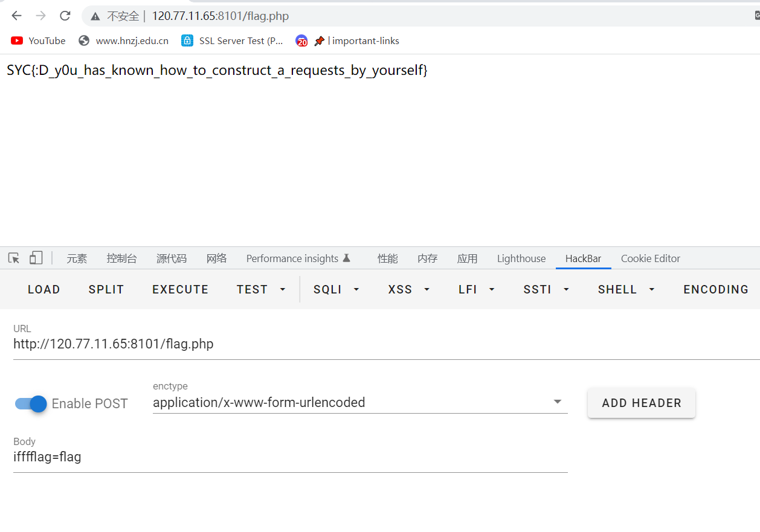Expand the enctype dropdown
The height and width of the screenshot is (532, 760).
(557, 402)
